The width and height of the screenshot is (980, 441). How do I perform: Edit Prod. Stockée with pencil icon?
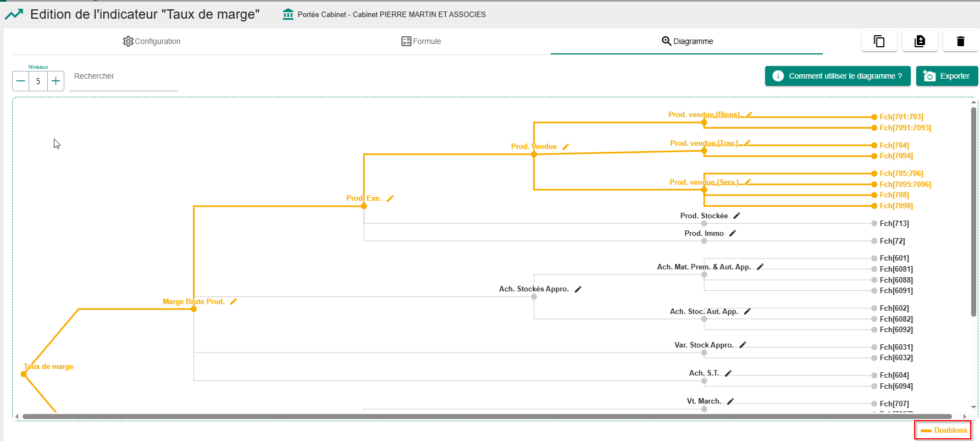pos(737,216)
